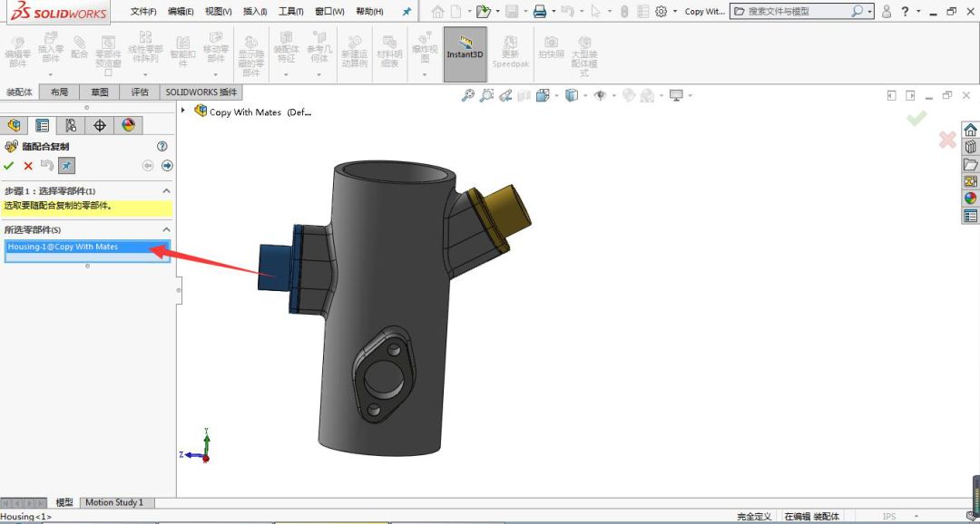
Task: Open View Orientation cube icon
Action: [x=543, y=95]
